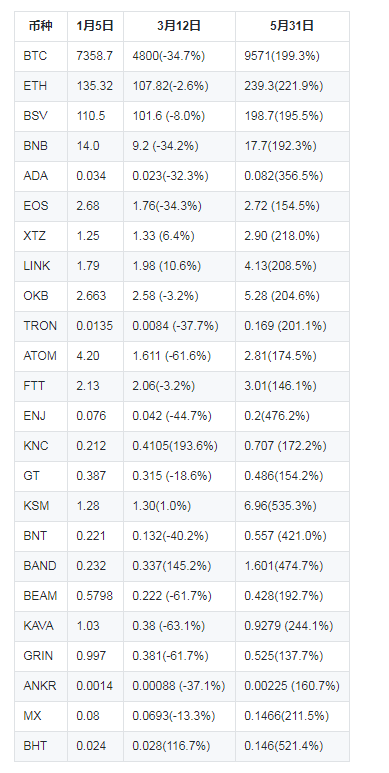Select the 1月5日 column header
The width and height of the screenshot is (389, 773).
(x=95, y=26)
